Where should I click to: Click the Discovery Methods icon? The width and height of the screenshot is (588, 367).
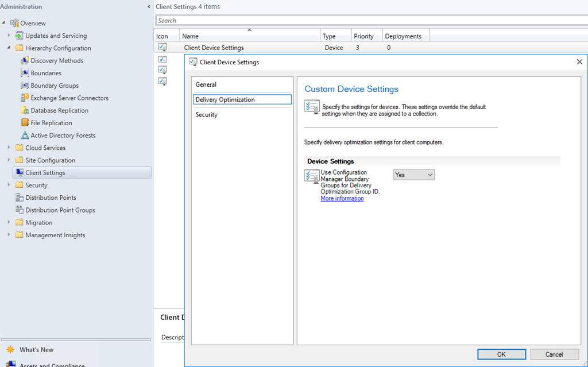(x=25, y=61)
